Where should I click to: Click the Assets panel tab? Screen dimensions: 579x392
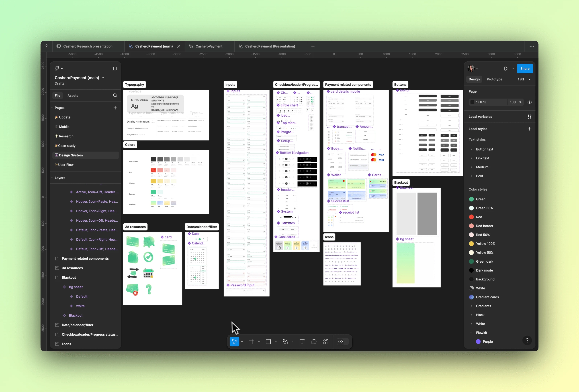coord(73,95)
